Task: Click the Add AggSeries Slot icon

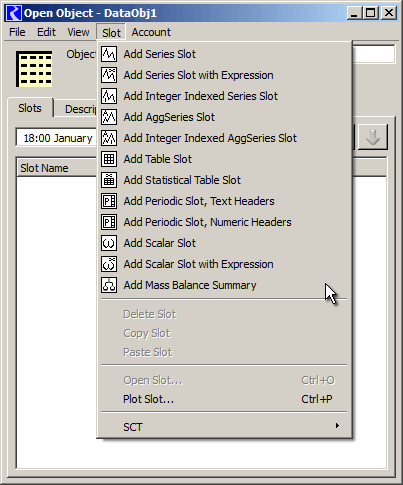Action: point(109,117)
